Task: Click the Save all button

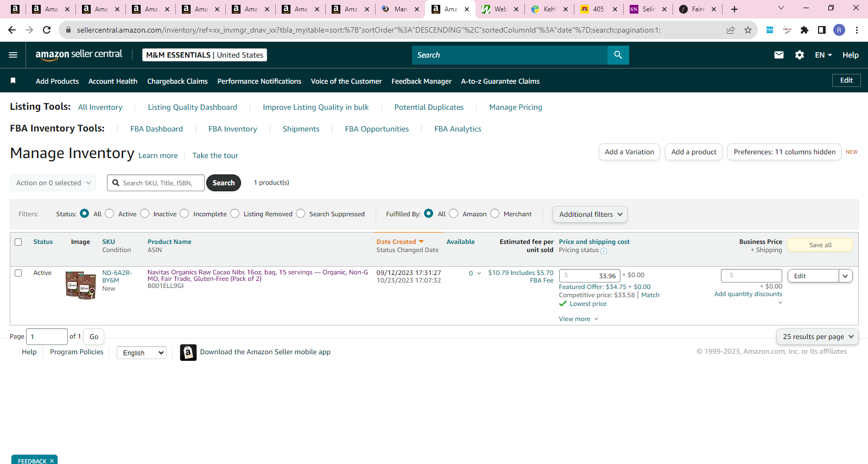Action: [820, 245]
